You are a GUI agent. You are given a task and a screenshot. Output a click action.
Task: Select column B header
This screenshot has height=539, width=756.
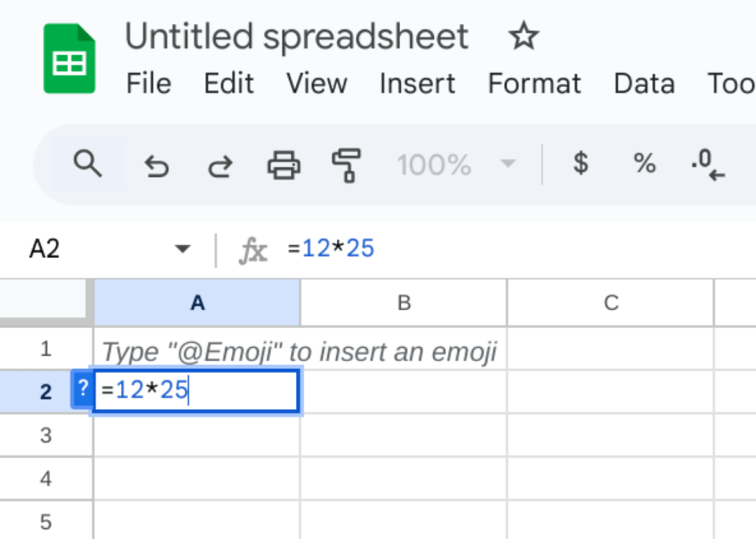click(x=404, y=303)
